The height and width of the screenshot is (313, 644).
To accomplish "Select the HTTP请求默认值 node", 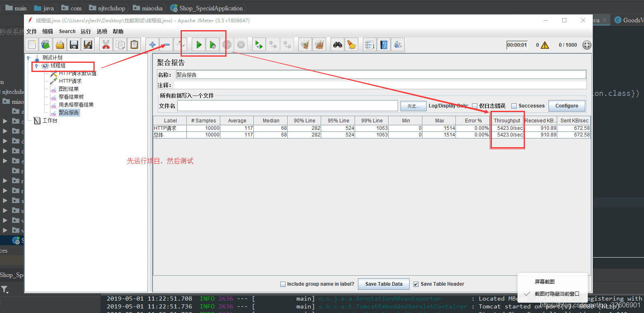I will click(78, 73).
